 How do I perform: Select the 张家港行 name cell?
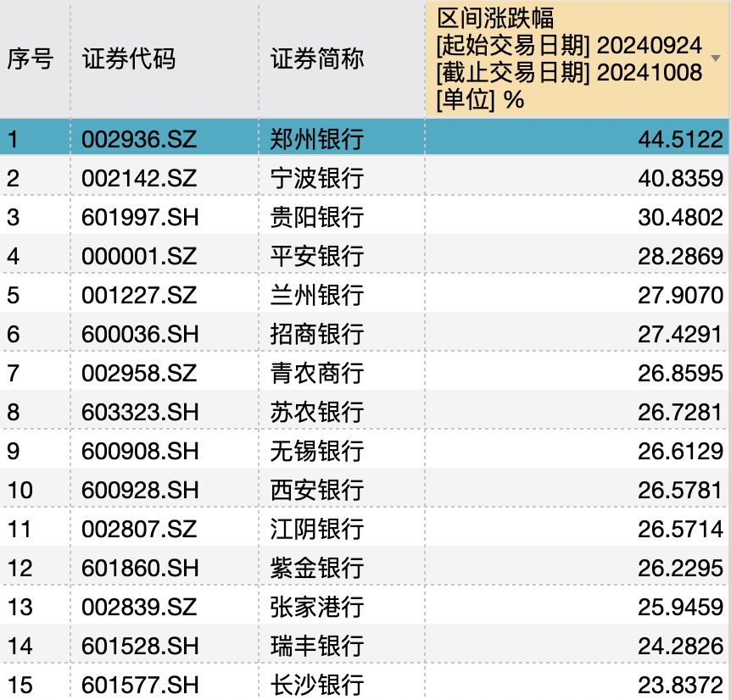coord(317,607)
